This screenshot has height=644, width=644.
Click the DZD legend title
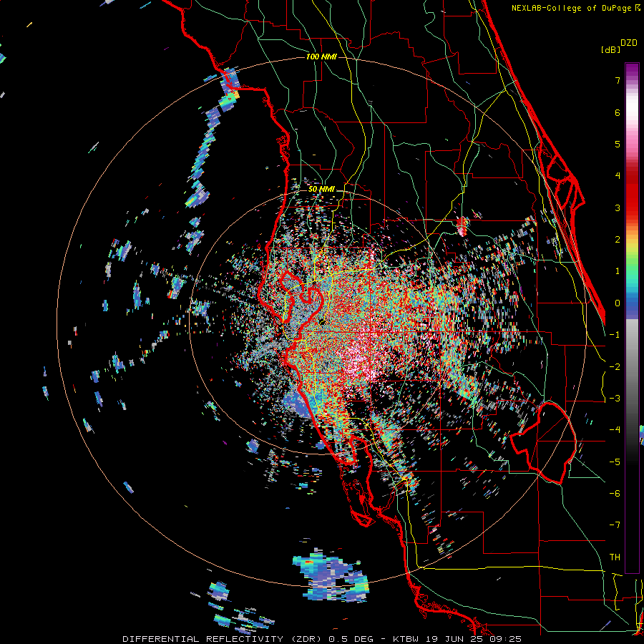[x=629, y=43]
